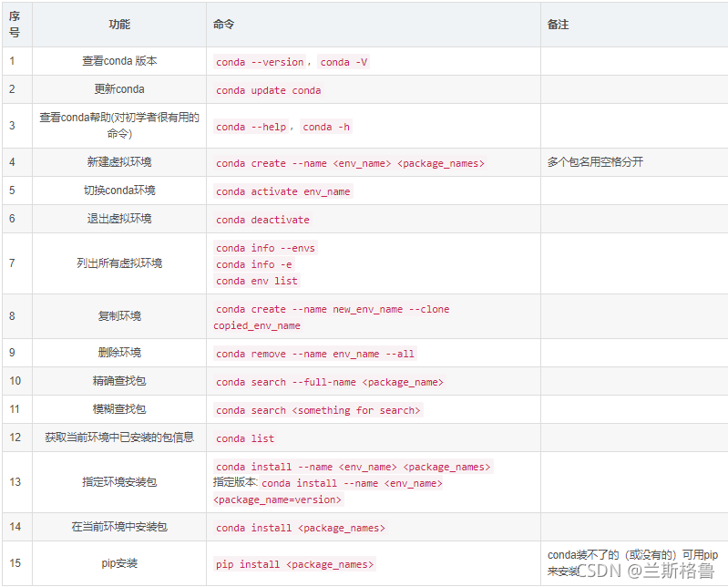The image size is (728, 587).
Task: Click the '多个包名用空格分开' note
Action: click(595, 162)
